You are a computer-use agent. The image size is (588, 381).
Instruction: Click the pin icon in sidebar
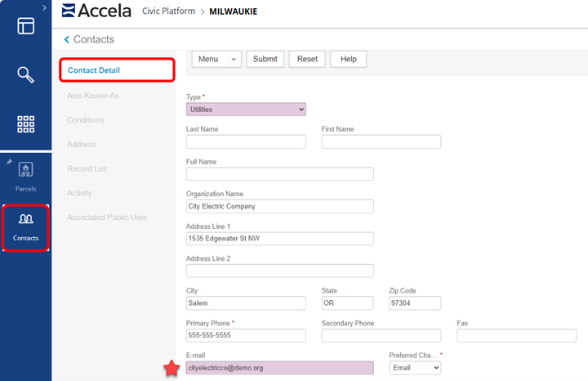[9, 162]
